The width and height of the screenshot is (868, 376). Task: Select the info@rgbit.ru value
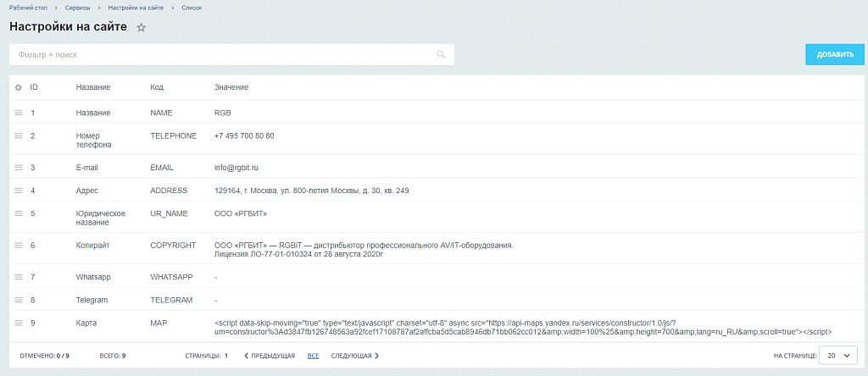click(236, 167)
